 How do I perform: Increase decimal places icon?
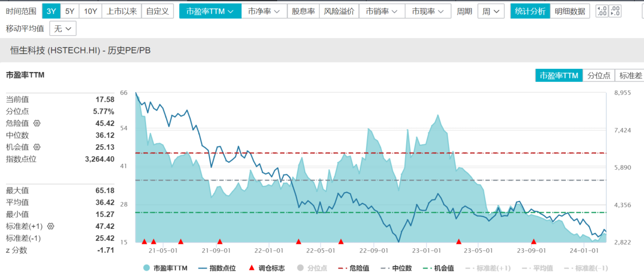(602, 11)
